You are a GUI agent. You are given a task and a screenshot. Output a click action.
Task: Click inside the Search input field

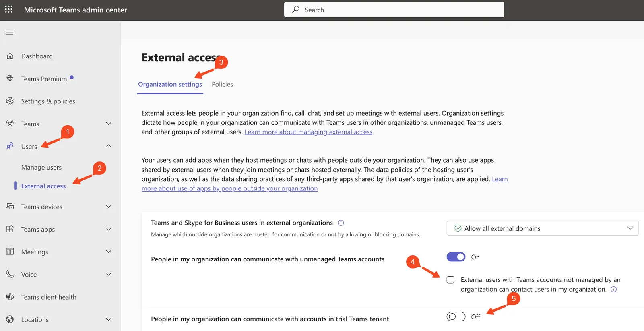point(394,10)
